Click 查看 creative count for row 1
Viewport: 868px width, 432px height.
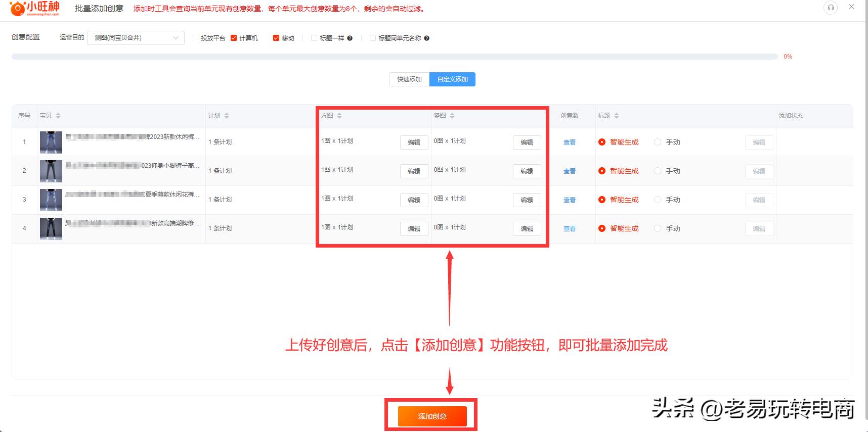point(570,142)
